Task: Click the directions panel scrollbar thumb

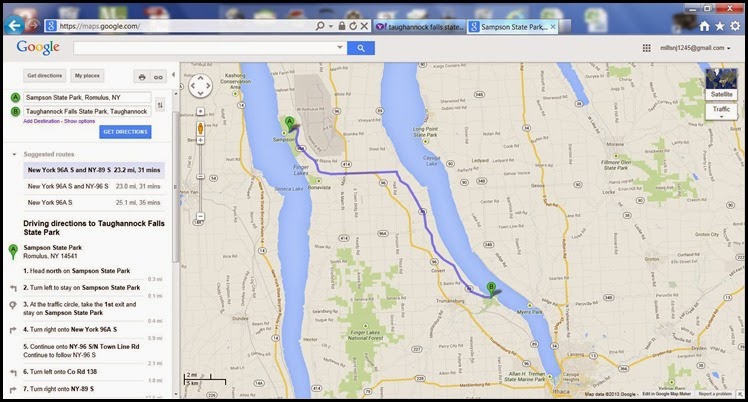Action: [176, 187]
